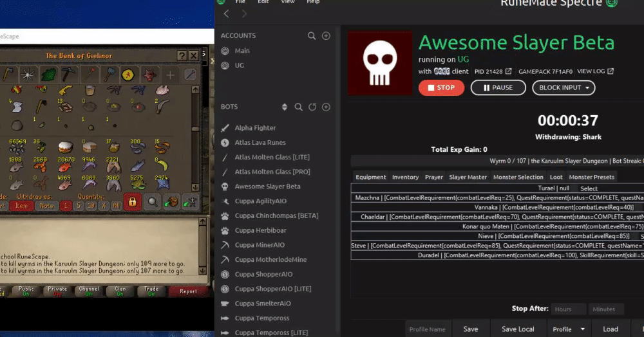Set withdraw quantity to 1

(65, 205)
